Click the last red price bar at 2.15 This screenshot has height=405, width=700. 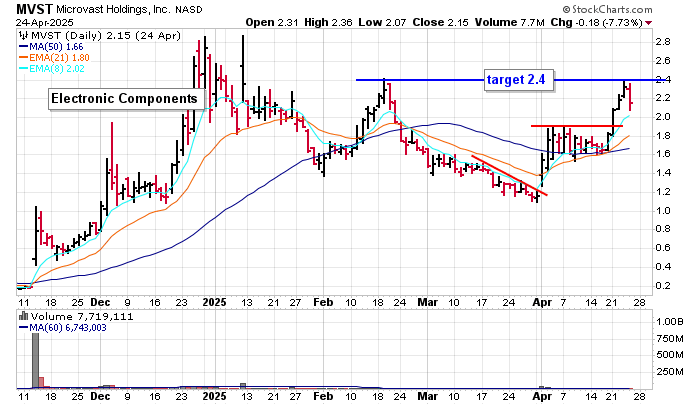[630, 97]
